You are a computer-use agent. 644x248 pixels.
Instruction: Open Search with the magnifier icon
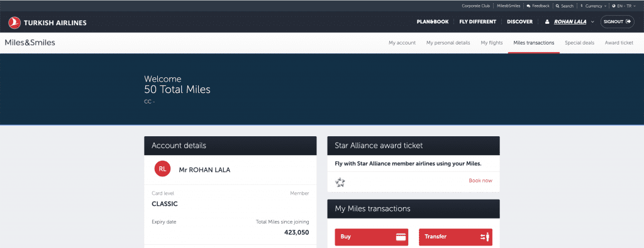coord(557,6)
